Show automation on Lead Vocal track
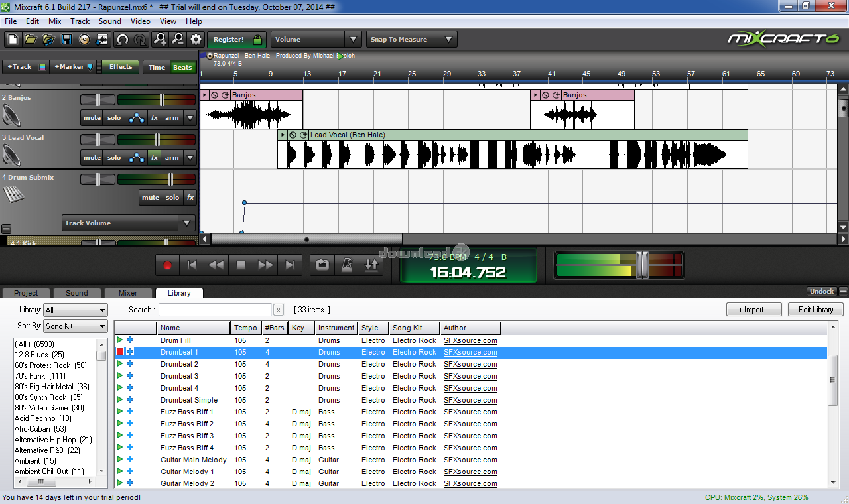The height and width of the screenshot is (504, 849). click(x=137, y=158)
